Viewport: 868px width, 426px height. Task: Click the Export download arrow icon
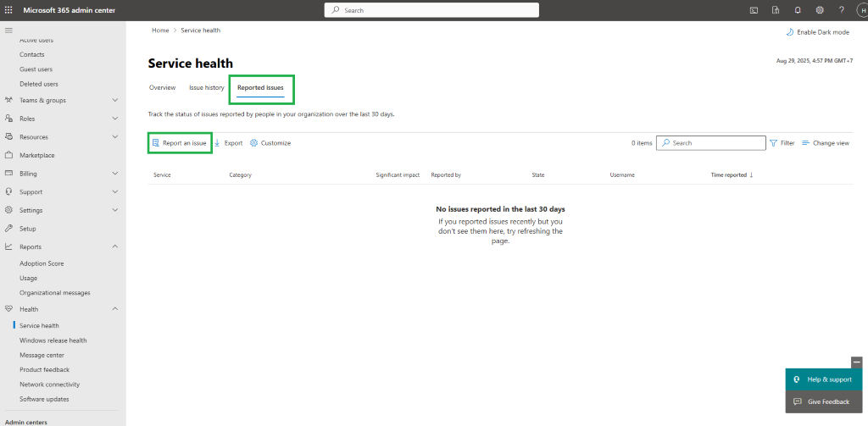[x=218, y=143]
